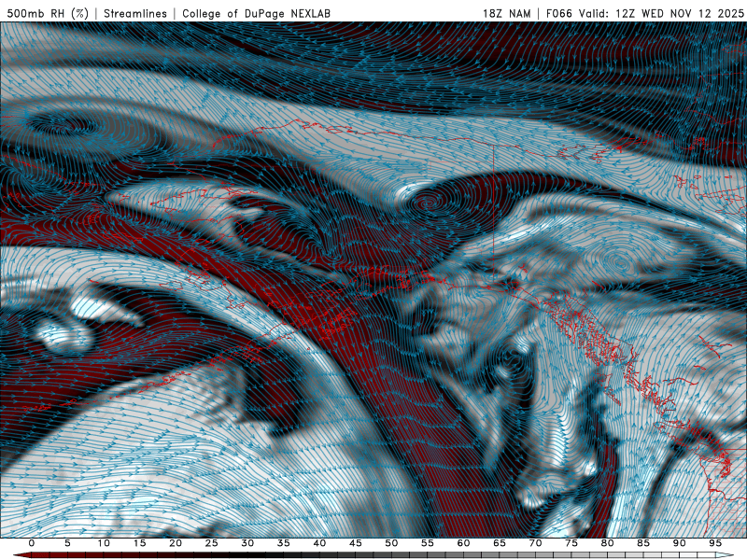Screen dimensions: 747x560
Task: Click the 70 value on the RH scale
Action: (535, 543)
